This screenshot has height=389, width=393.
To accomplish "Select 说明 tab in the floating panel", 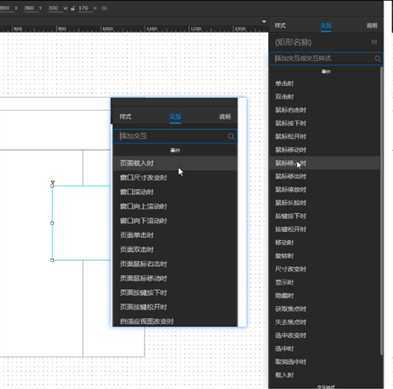I will point(225,117).
